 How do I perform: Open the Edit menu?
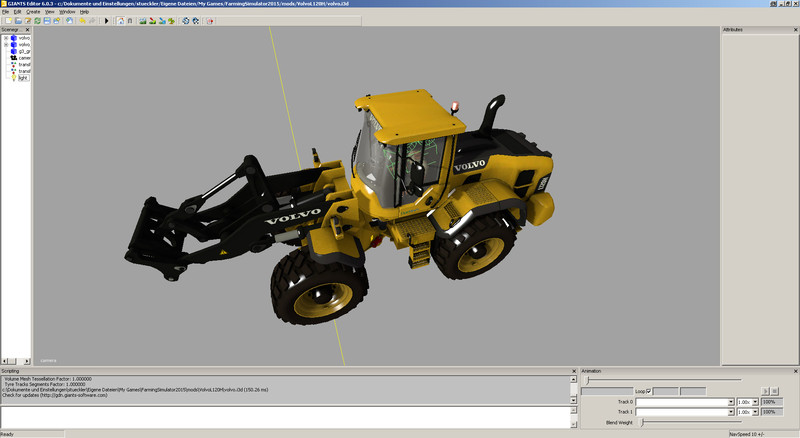17,11
